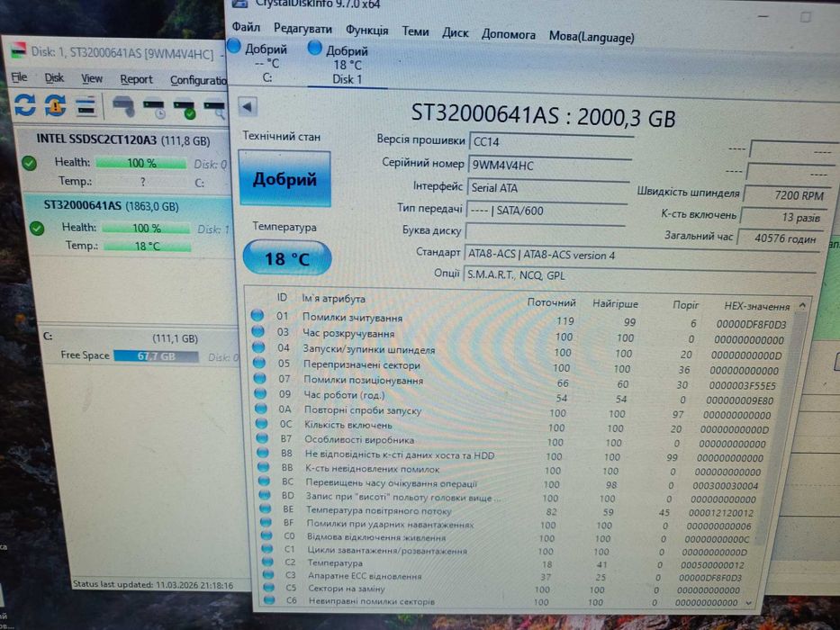This screenshot has height=630, width=840.
Task: Click the disk with green check icon
Action: click(185, 109)
